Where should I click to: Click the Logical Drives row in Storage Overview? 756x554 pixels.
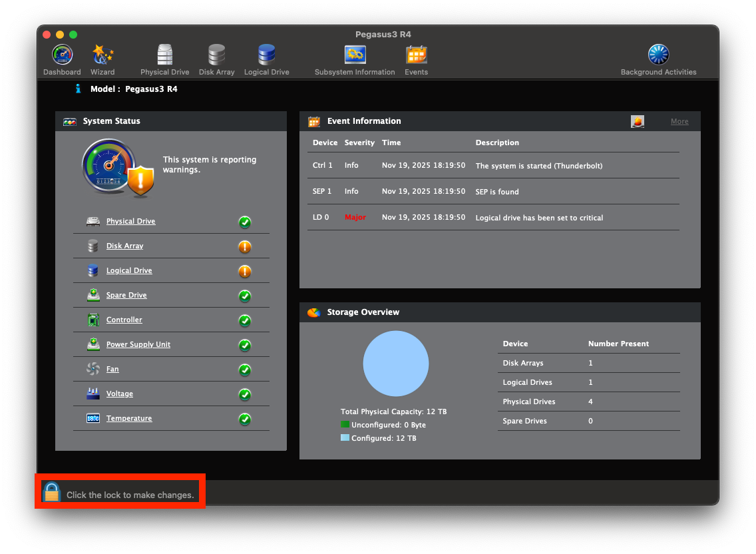coord(589,382)
